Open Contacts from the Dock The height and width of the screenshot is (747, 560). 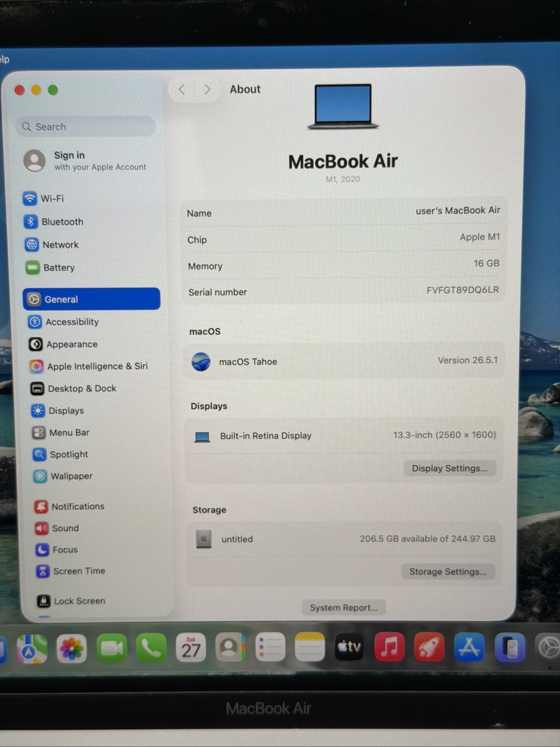(x=230, y=647)
